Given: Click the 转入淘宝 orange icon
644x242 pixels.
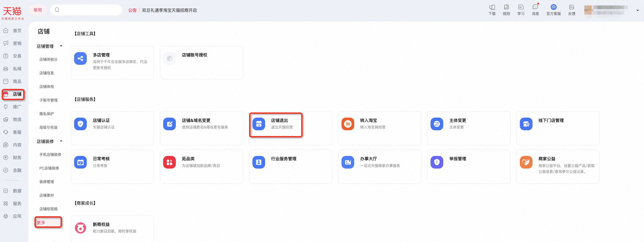Looking at the screenshot, I should pos(348,124).
